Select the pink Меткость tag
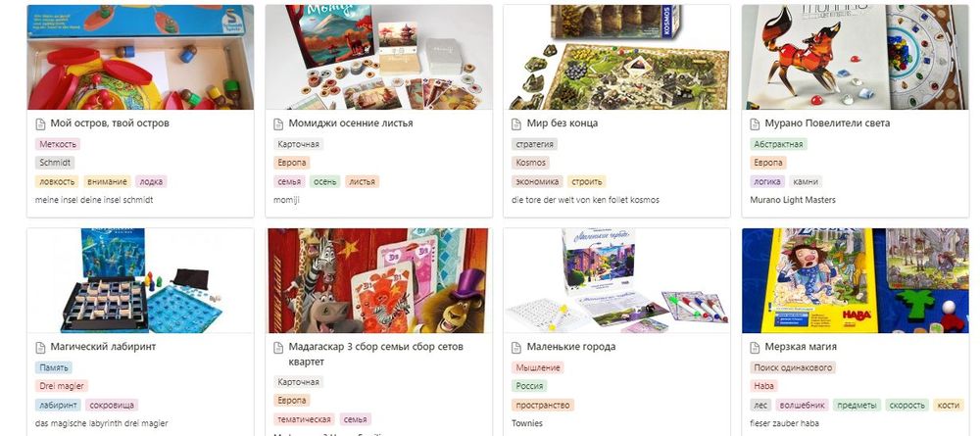This screenshot has height=436, width=980. pos(58,144)
